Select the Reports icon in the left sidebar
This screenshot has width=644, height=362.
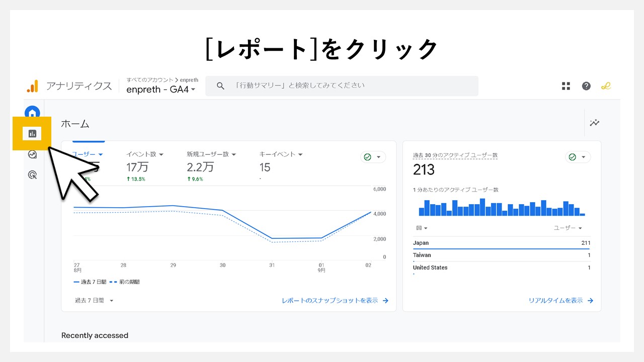pyautogui.click(x=32, y=134)
